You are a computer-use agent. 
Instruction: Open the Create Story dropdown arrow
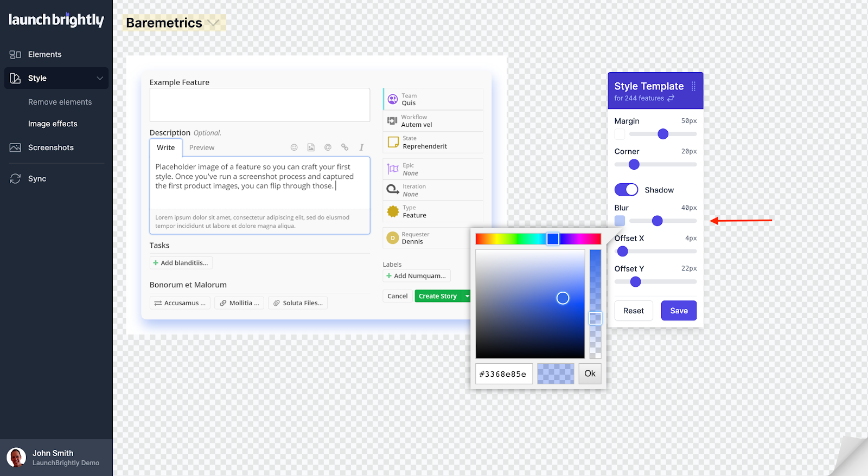(x=467, y=296)
